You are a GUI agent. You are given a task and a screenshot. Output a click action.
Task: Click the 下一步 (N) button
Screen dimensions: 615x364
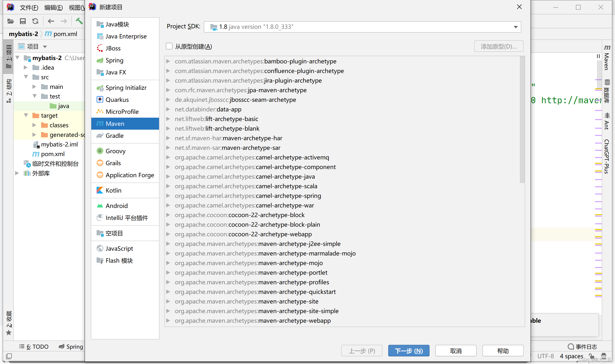(x=408, y=351)
